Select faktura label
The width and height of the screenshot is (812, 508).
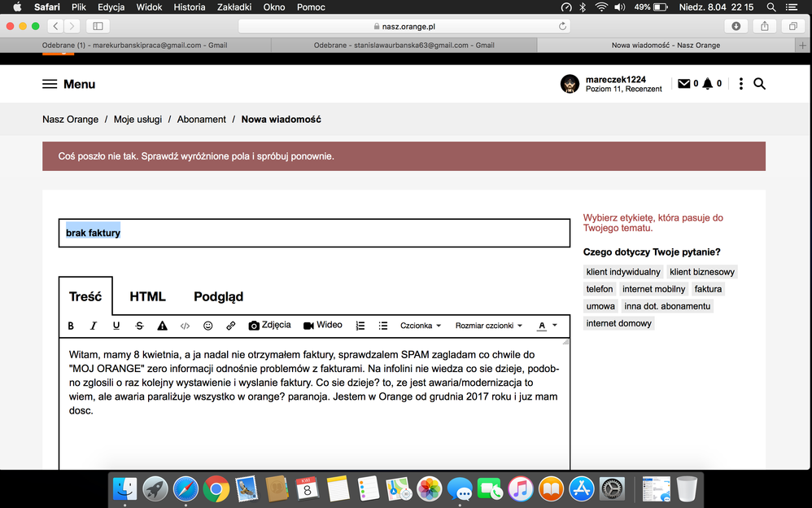[708, 289]
